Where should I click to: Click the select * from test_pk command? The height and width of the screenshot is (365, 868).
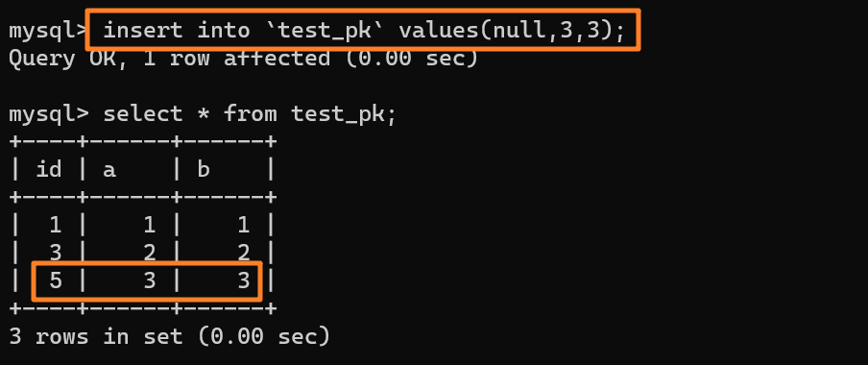point(250,114)
